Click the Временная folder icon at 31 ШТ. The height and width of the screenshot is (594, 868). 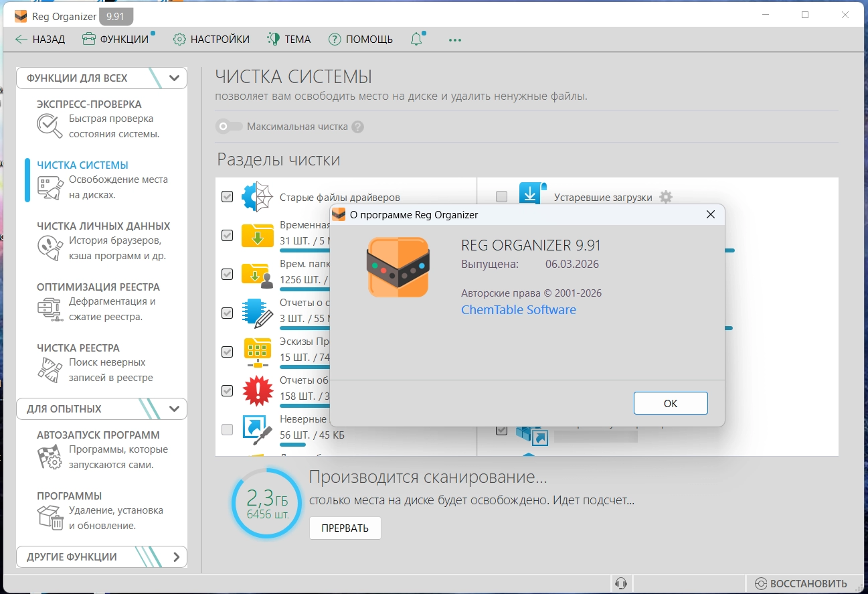click(258, 235)
